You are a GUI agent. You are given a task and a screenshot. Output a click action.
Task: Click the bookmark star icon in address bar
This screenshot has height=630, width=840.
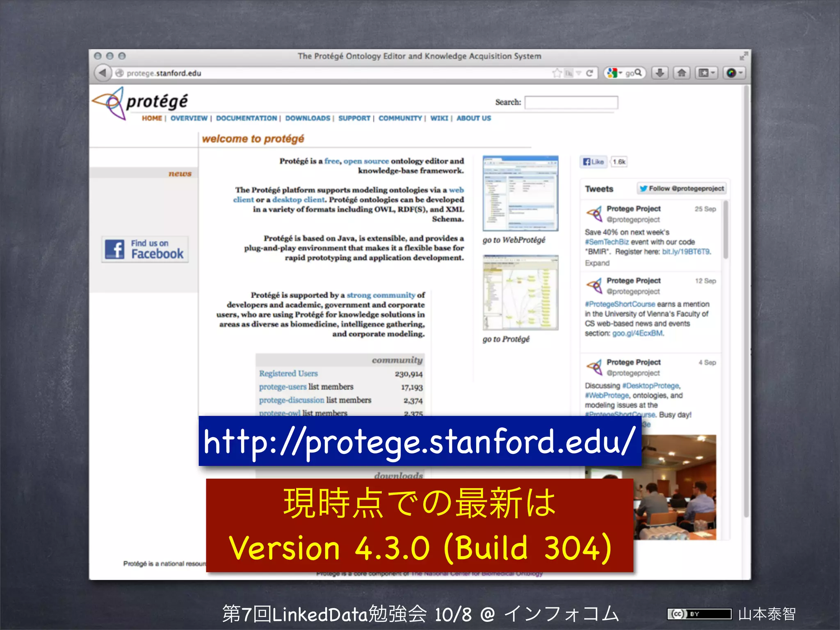pos(557,73)
